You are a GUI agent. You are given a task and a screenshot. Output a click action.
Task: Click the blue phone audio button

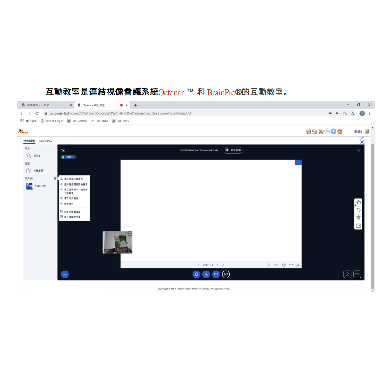tap(206, 274)
